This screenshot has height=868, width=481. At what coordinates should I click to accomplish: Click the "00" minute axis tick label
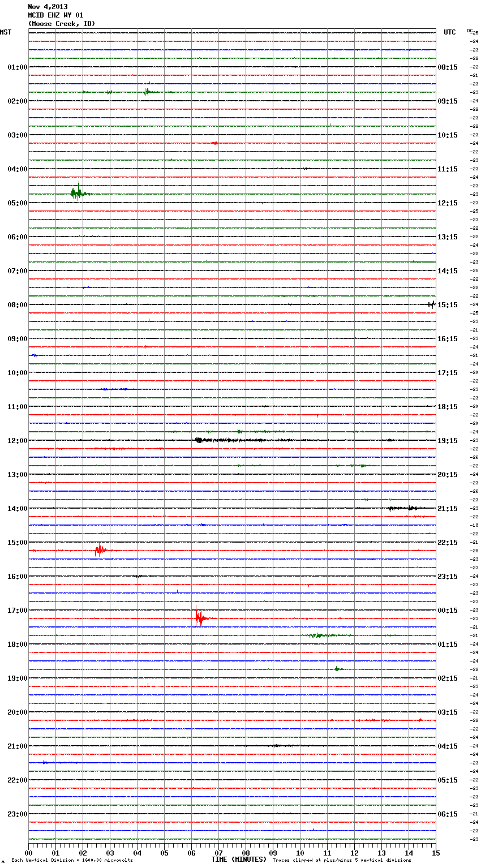pos(28,853)
